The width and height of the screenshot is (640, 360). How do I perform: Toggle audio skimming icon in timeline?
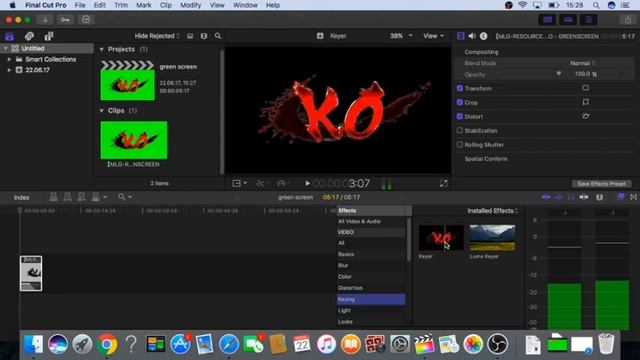click(559, 197)
